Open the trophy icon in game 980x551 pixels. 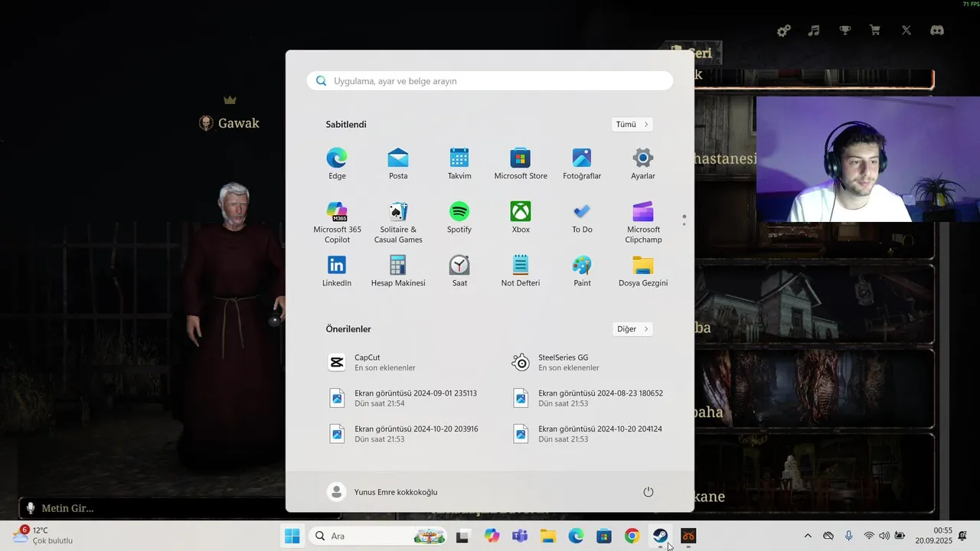tap(844, 31)
